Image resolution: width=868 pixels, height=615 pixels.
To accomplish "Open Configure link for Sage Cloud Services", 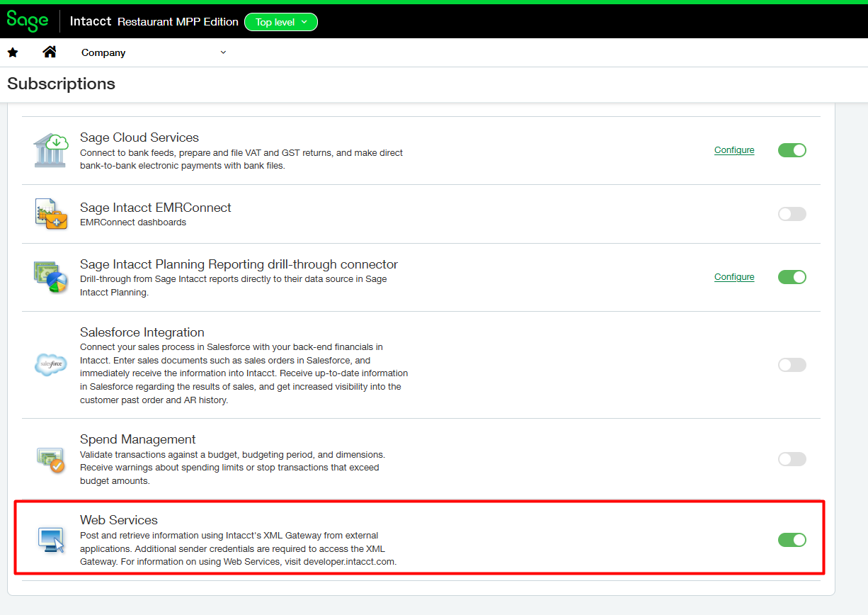I will point(734,150).
